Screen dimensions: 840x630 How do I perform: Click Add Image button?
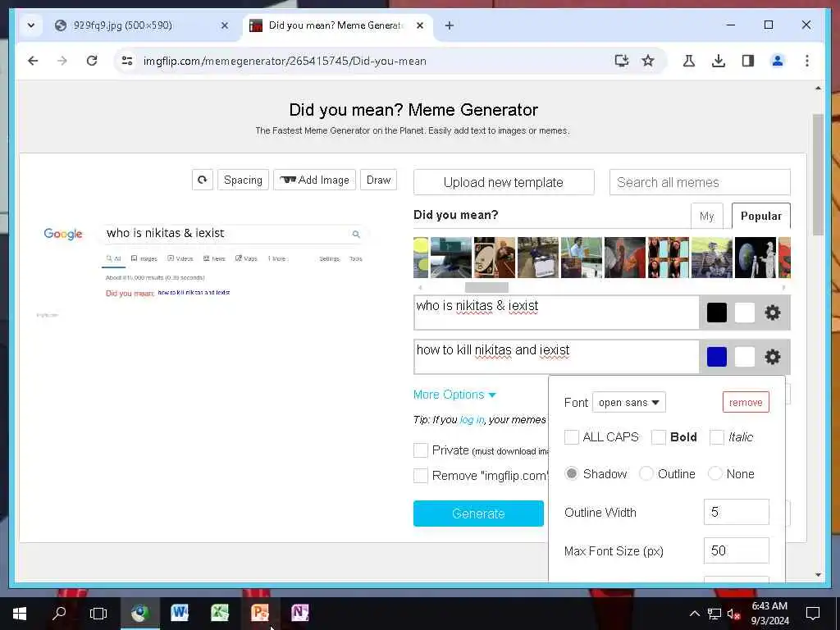click(314, 180)
